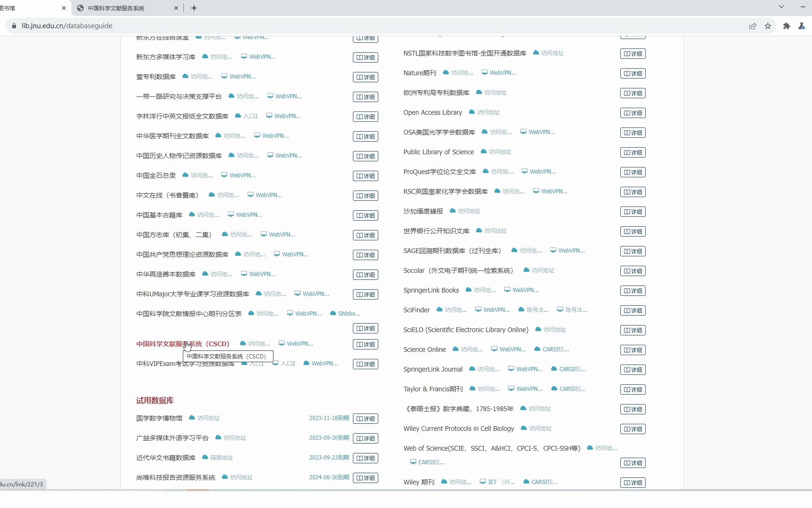The height and width of the screenshot is (508, 812).
Task: Click 链接地址 cloud icon for 近代华文书籍数据库
Action: (217, 458)
